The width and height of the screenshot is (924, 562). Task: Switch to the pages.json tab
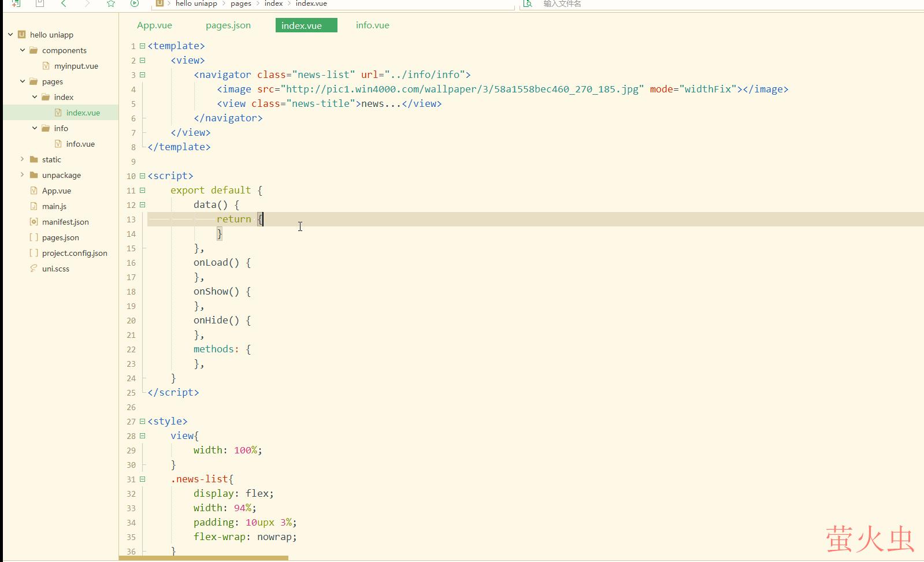point(228,25)
